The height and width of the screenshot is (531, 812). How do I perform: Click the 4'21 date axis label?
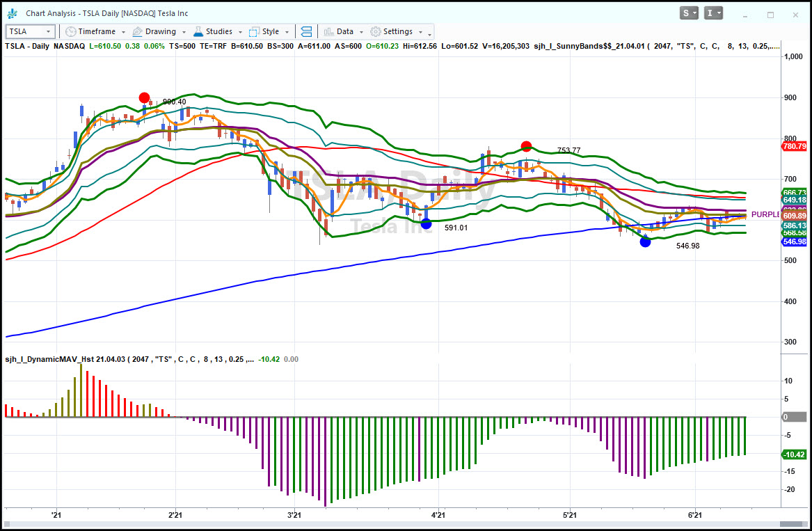[x=438, y=515]
